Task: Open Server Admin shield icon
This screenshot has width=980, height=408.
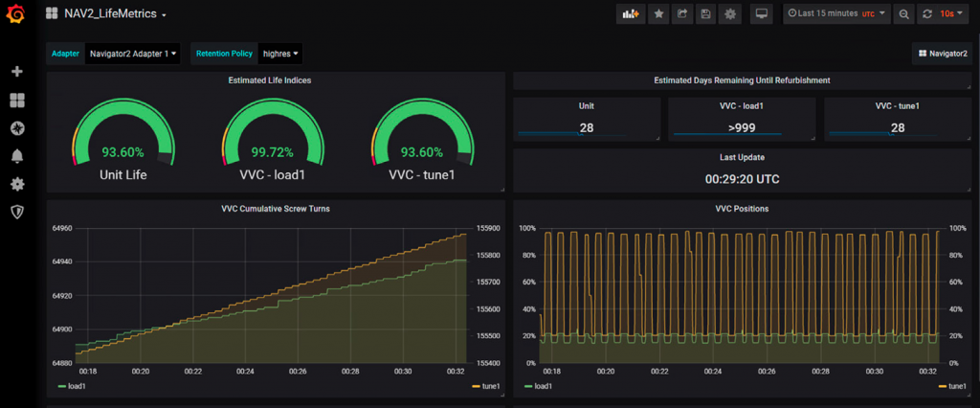Action: (x=16, y=211)
